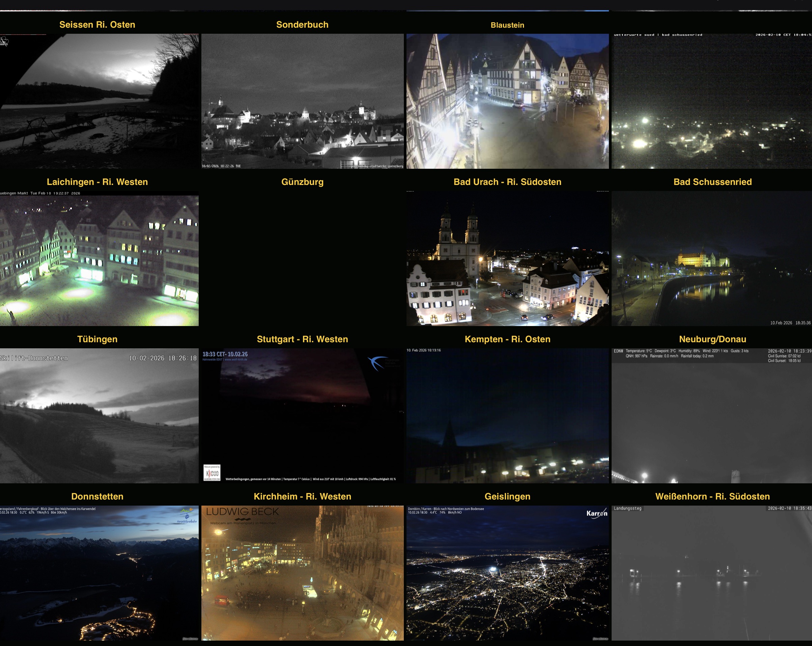Screen dimensions: 812x646
Task: Select the Ludwig Beck Marienplatz webcam image
Action: [x=302, y=573]
